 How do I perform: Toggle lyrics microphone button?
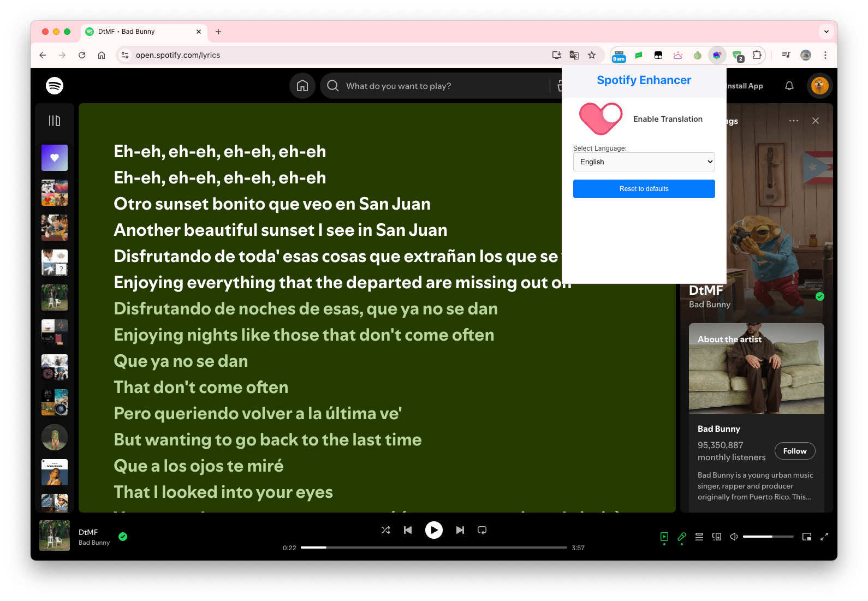(682, 537)
